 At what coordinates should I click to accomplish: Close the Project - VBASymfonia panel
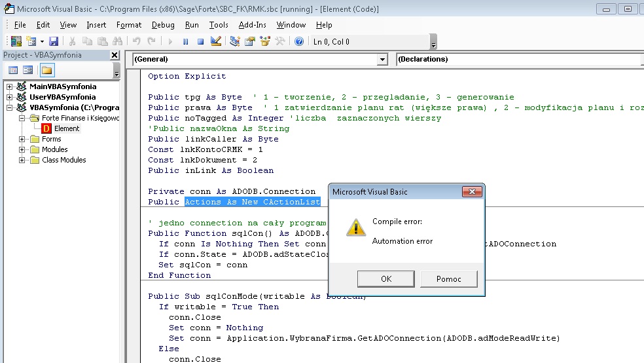(115, 55)
